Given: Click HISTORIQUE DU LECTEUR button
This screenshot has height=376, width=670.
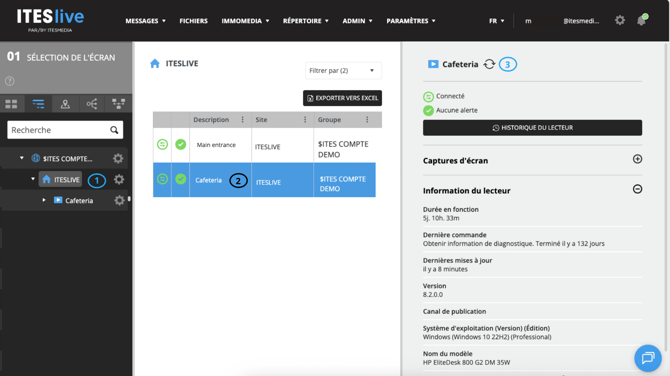Looking at the screenshot, I should [532, 128].
